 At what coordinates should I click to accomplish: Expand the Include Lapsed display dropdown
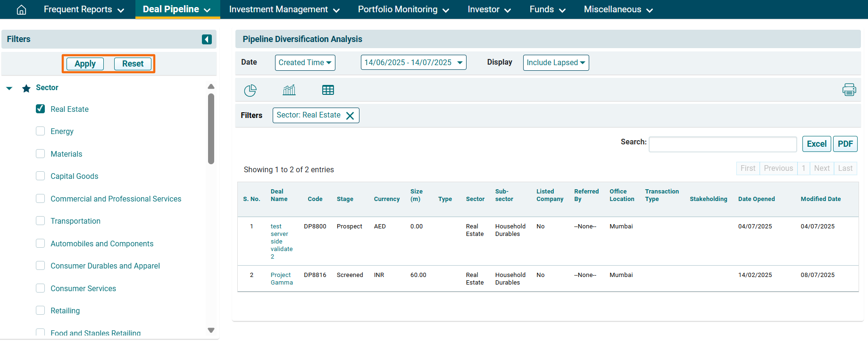click(x=556, y=63)
